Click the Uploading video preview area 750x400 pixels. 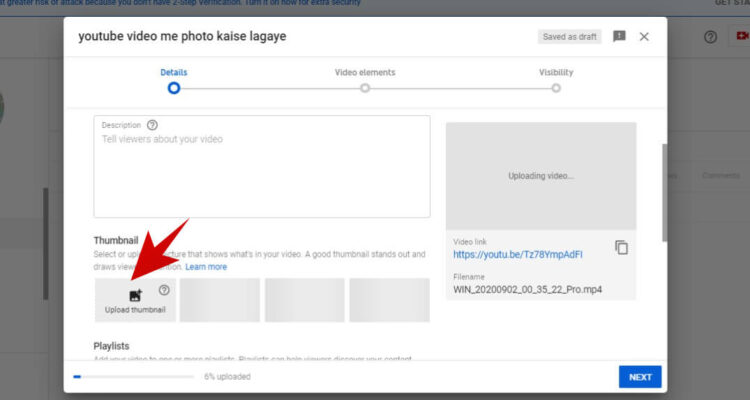point(541,176)
